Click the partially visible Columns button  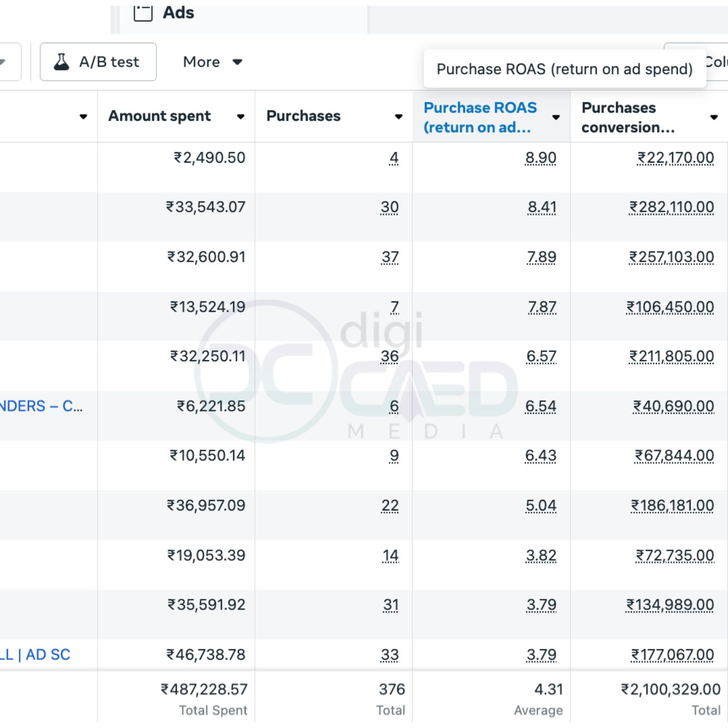[x=716, y=62]
